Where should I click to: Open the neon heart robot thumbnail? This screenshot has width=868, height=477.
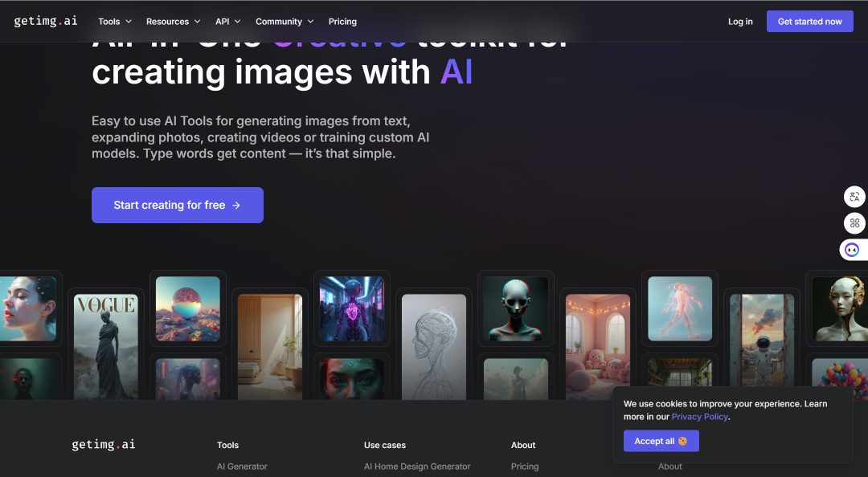tap(352, 309)
